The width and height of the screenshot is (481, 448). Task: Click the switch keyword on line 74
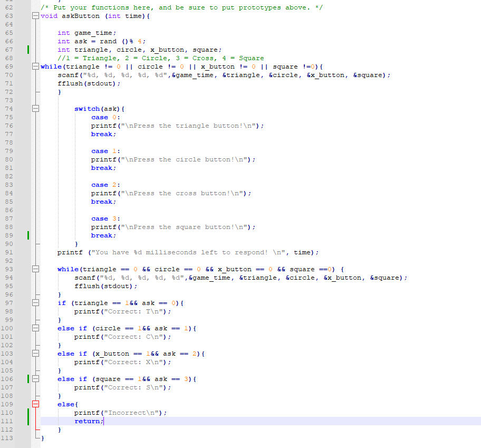(86, 109)
